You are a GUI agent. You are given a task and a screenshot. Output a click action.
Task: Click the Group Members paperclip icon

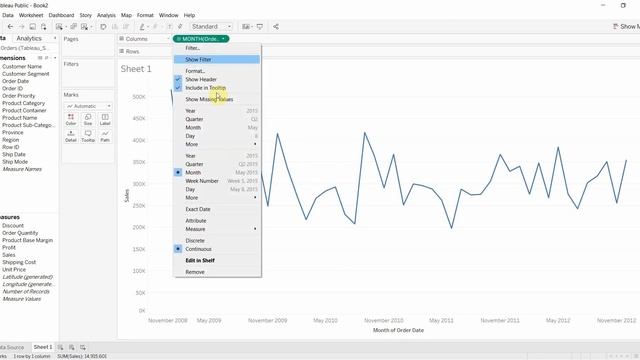click(156, 27)
